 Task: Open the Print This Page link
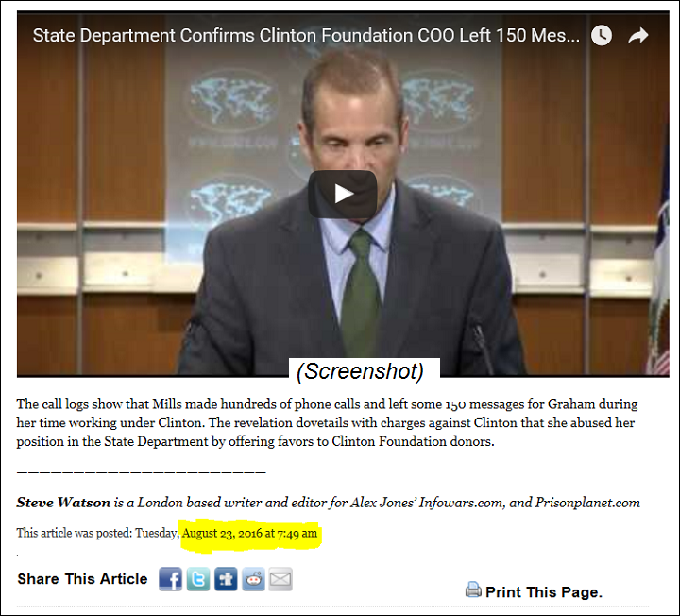pyautogui.click(x=544, y=592)
